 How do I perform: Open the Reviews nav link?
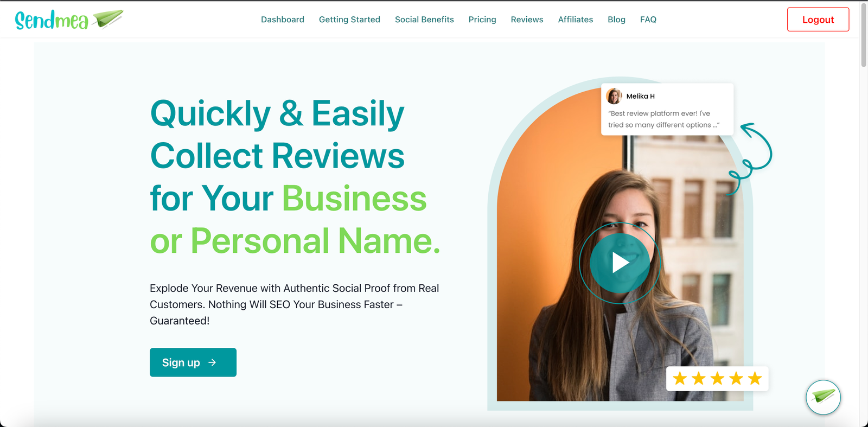pos(527,20)
